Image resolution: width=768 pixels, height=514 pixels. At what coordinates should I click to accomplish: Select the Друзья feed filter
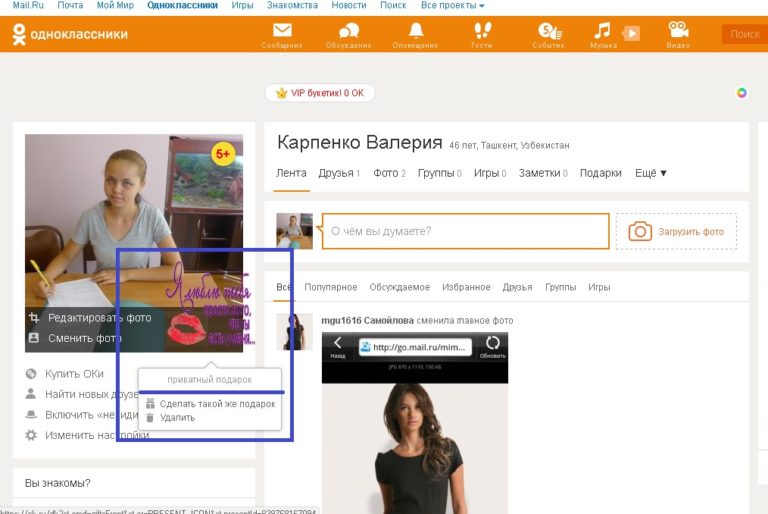coord(517,287)
